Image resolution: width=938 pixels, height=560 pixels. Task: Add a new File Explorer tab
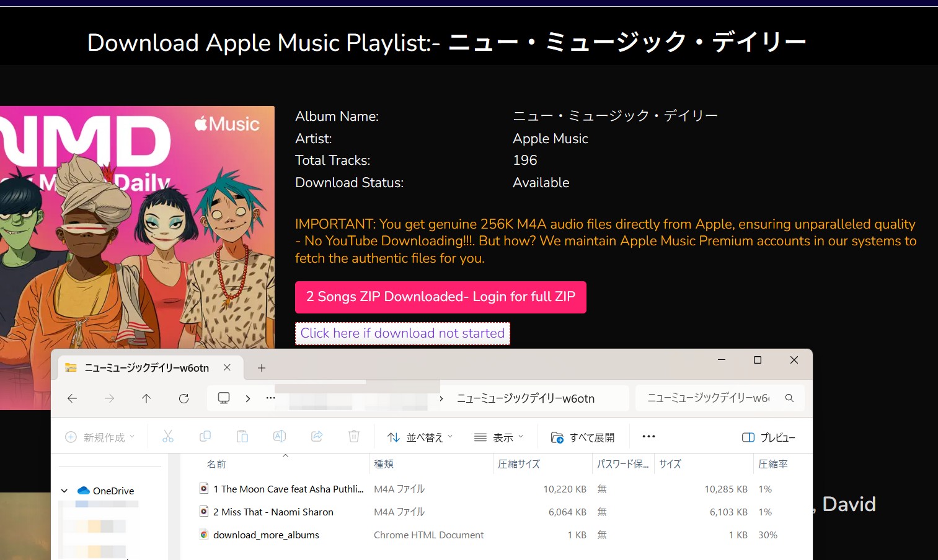[262, 368]
